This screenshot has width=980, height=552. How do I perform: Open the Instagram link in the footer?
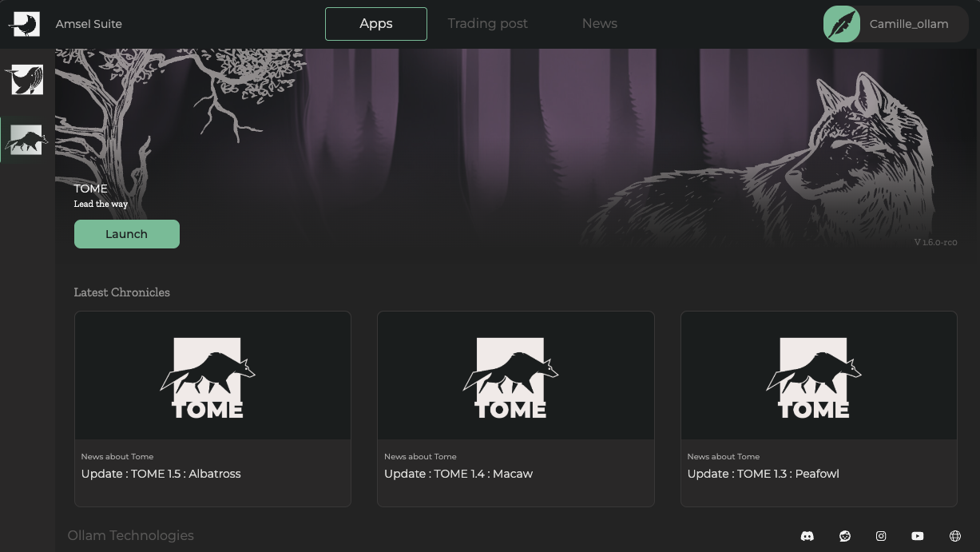[x=881, y=536]
